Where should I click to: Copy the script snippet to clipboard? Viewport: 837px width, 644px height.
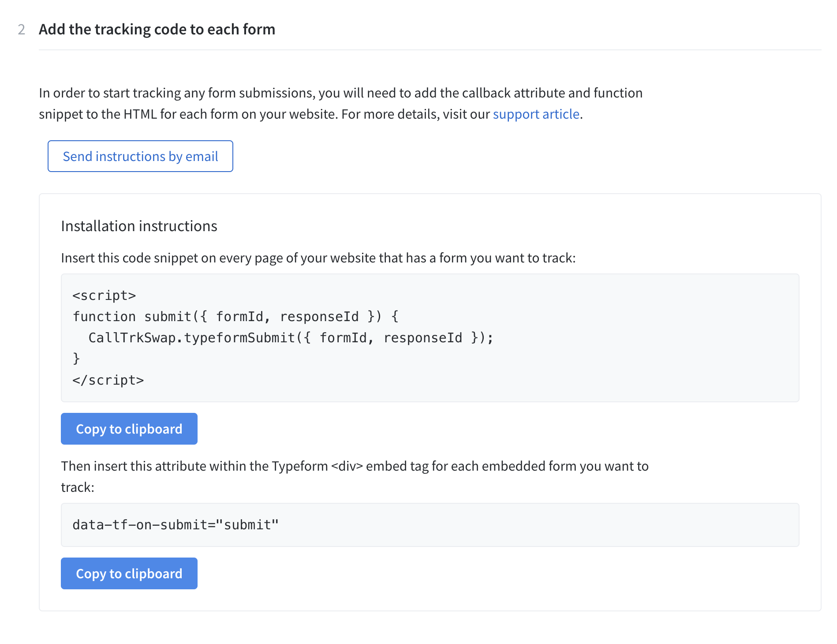click(x=129, y=429)
